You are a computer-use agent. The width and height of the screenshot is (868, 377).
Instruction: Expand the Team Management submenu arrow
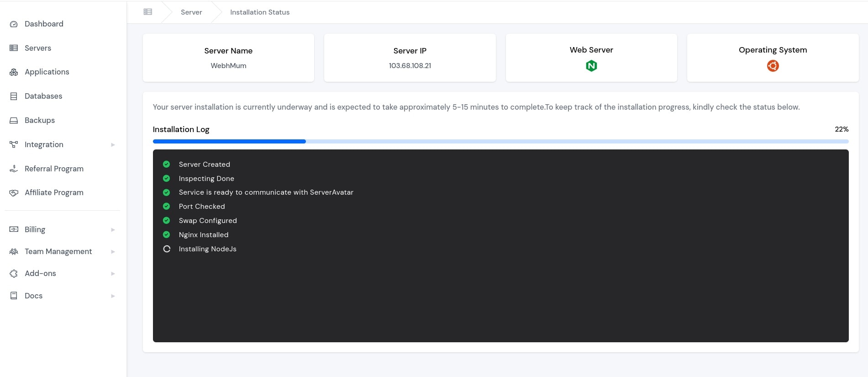pos(113,252)
